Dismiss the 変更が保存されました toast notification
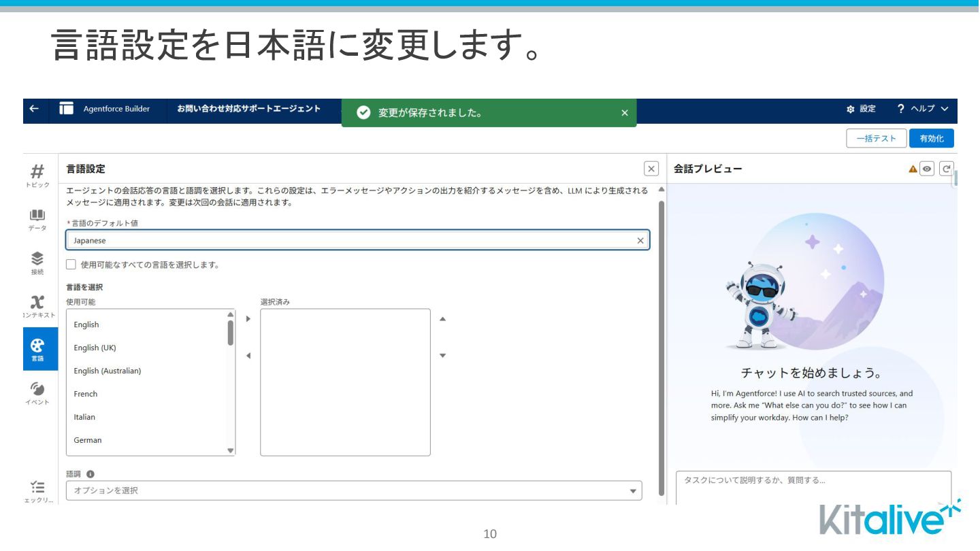The height and width of the screenshot is (551, 980). pos(625,113)
